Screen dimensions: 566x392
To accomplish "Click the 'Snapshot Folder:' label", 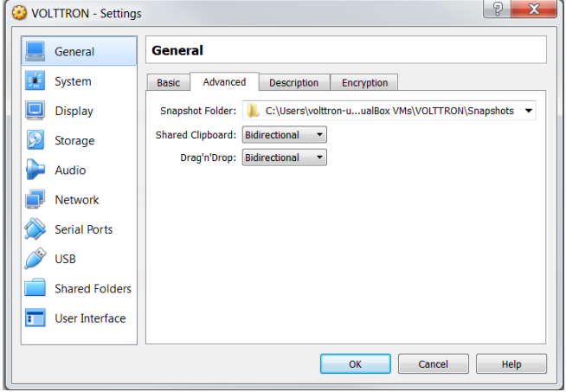I will 198,111.
